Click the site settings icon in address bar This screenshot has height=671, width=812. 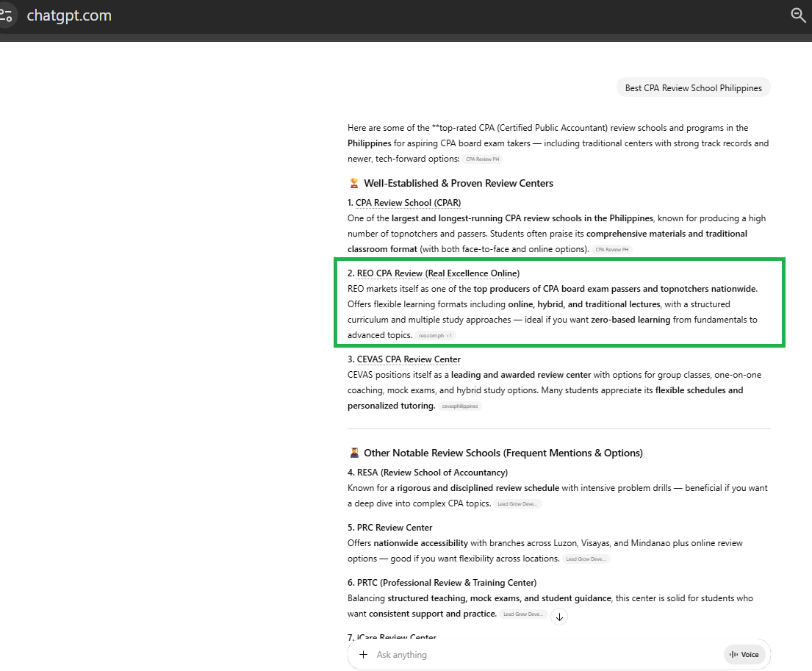6,15
